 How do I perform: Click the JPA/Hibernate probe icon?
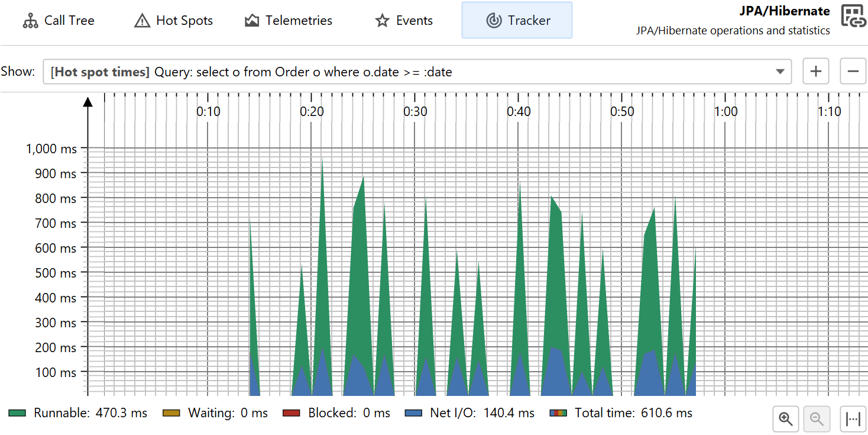853,17
